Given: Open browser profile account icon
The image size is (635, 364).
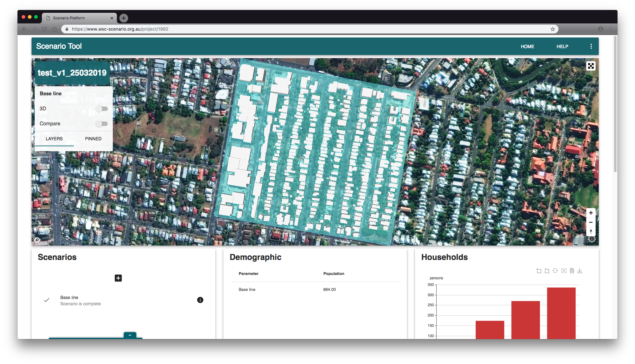Looking at the screenshot, I should (600, 29).
